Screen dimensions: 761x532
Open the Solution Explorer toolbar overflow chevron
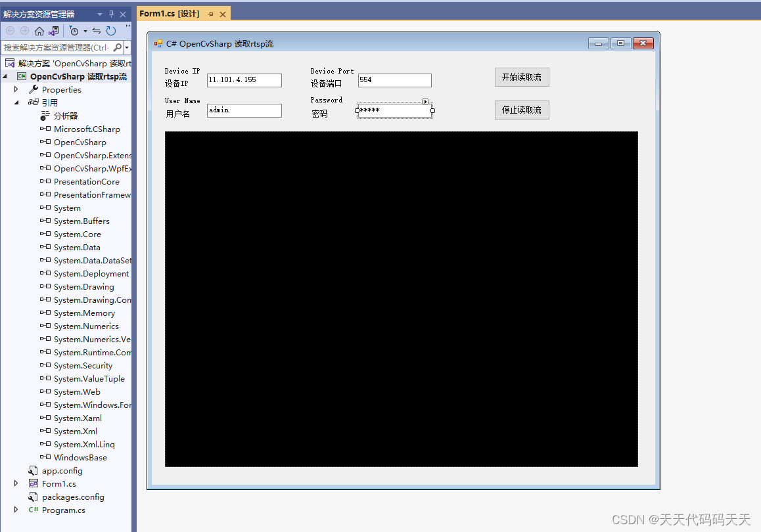coord(127,26)
